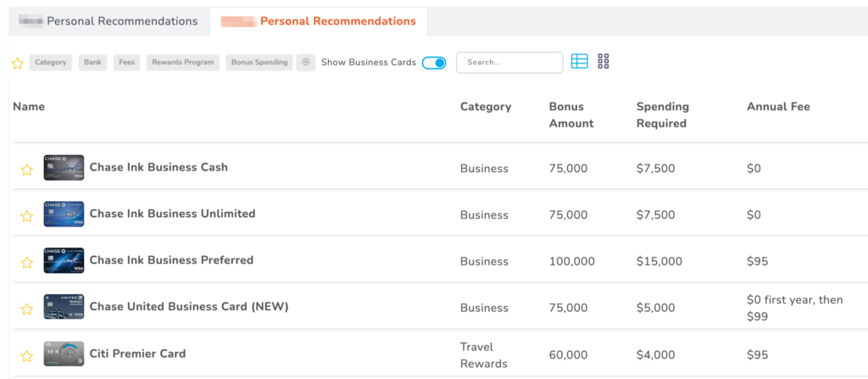Open the Bank filter dropdown
This screenshot has height=379, width=868.
click(x=92, y=62)
